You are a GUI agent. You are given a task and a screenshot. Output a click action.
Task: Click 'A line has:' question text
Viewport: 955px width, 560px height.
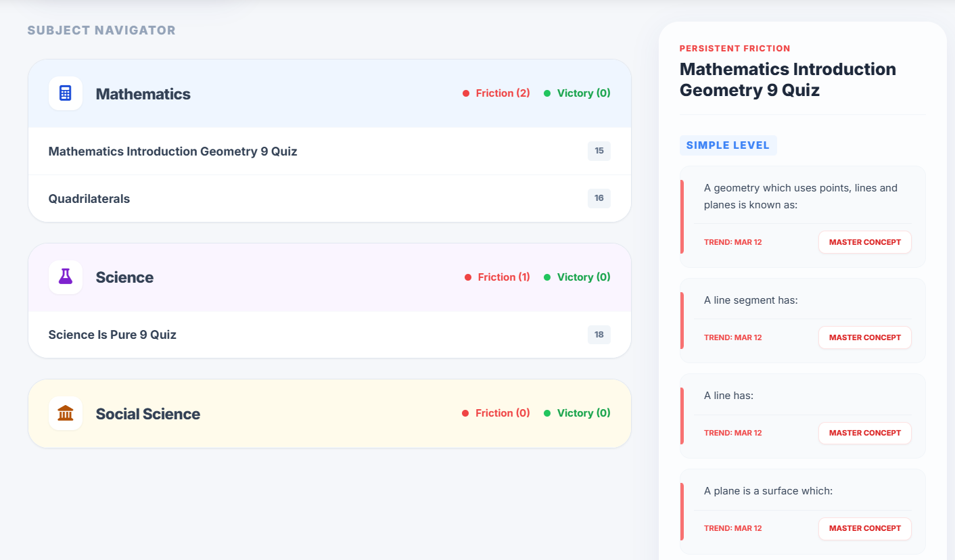tap(728, 395)
